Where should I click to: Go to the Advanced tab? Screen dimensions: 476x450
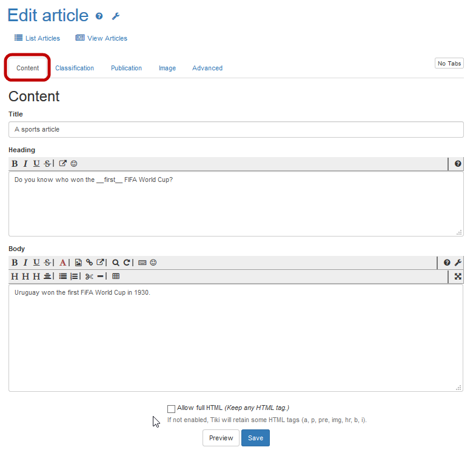tap(207, 68)
